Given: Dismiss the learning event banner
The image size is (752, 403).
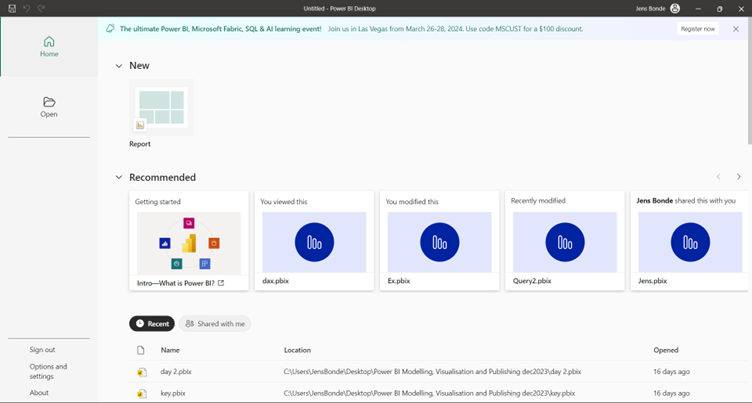Looking at the screenshot, I should click(x=736, y=29).
